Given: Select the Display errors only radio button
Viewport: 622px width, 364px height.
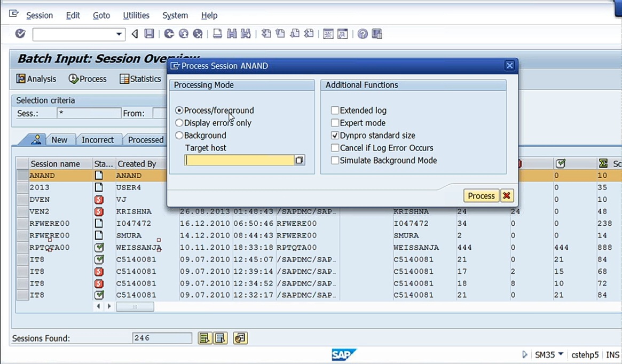Looking at the screenshot, I should pos(179,123).
